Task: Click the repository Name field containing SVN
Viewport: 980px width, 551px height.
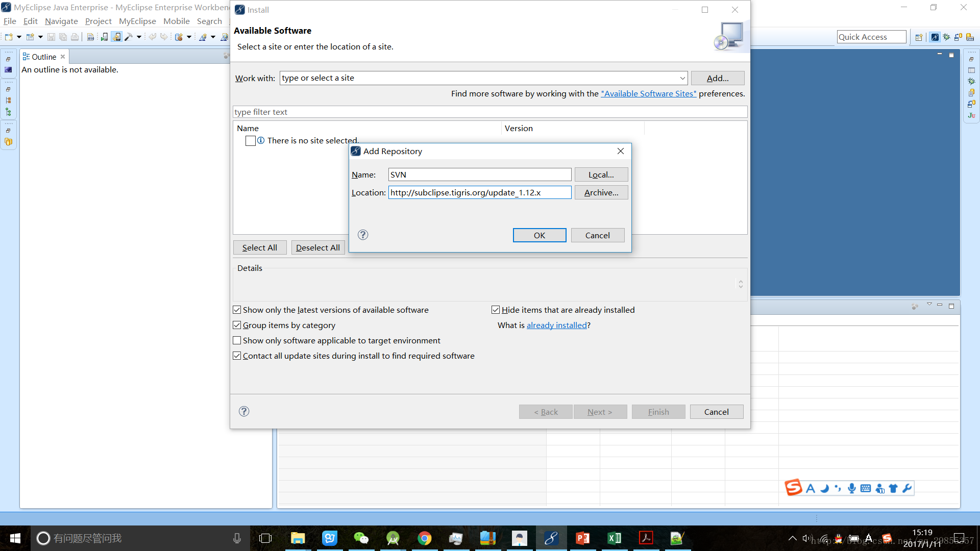Action: coord(480,174)
